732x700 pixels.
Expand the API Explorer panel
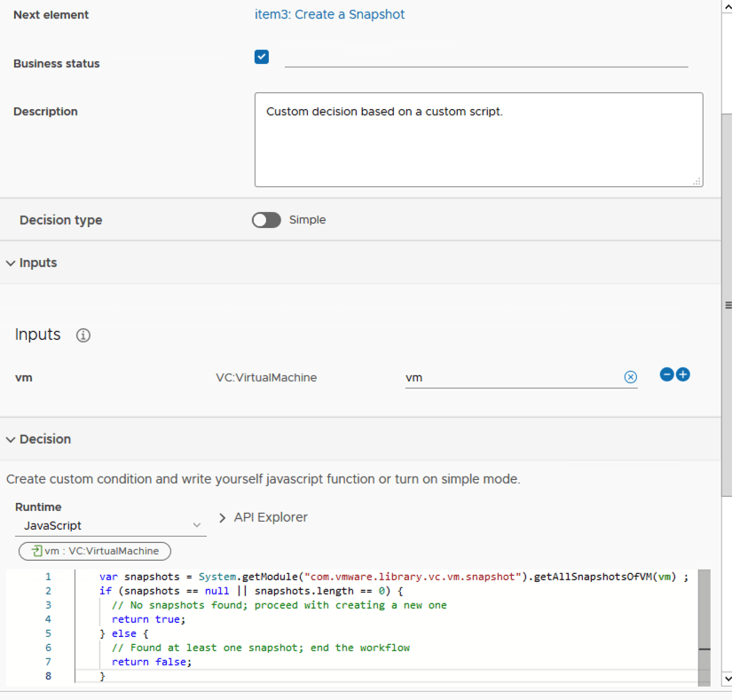[263, 517]
